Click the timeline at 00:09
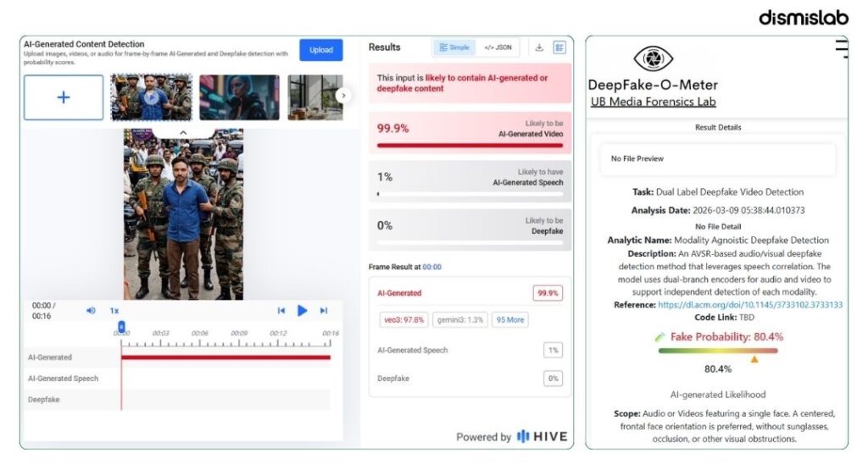 (x=239, y=334)
